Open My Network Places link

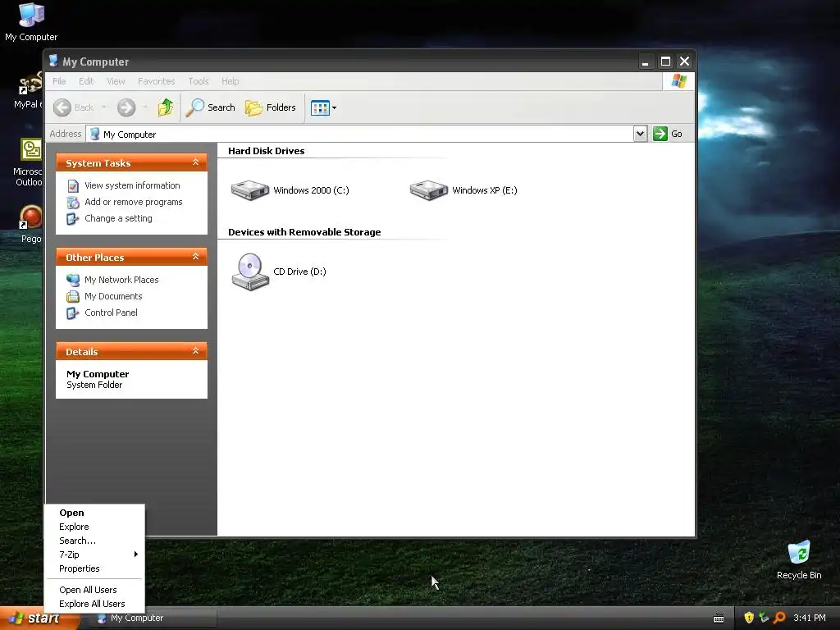(x=121, y=280)
